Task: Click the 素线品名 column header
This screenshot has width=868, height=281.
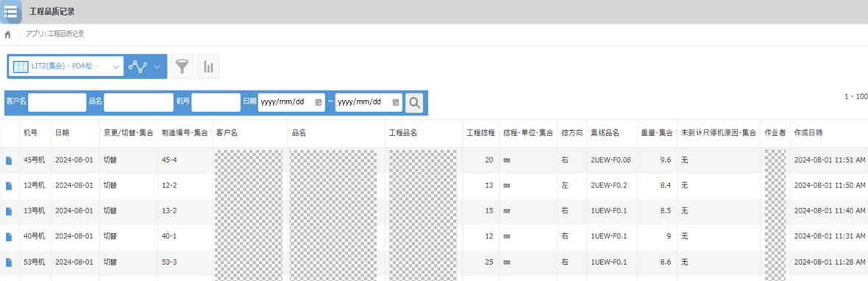Action: [605, 133]
